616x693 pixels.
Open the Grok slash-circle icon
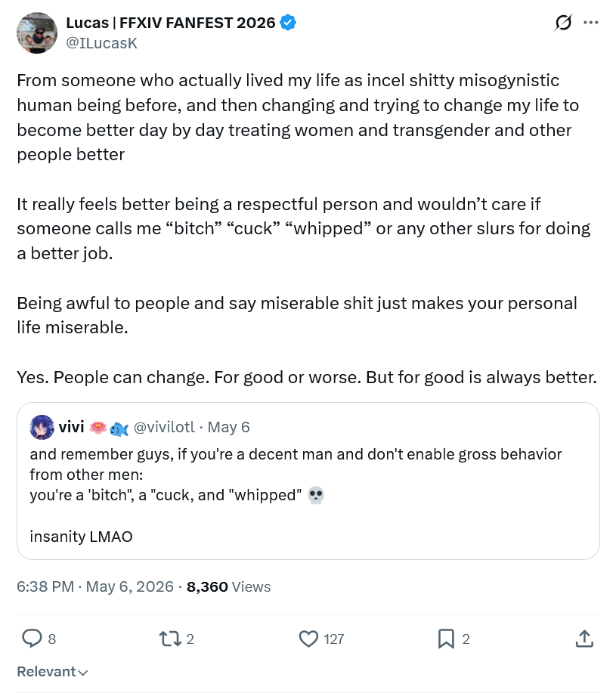pos(563,23)
